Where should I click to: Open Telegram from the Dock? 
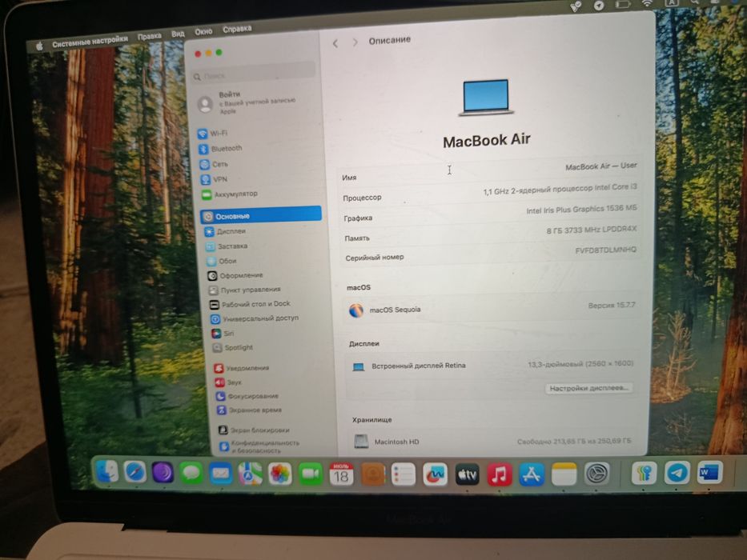pyautogui.click(x=677, y=474)
